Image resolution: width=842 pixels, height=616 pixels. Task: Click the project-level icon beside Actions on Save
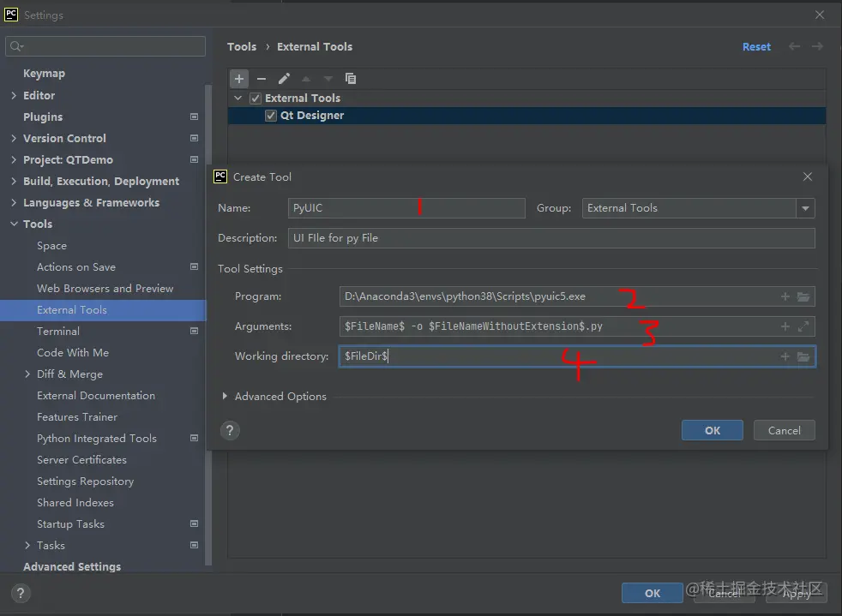(x=195, y=266)
